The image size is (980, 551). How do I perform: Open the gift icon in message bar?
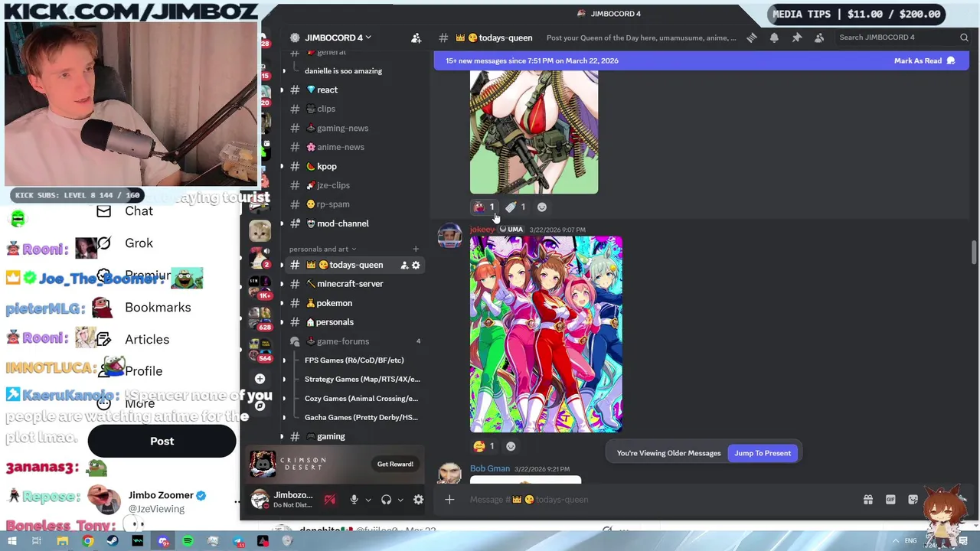pos(868,500)
